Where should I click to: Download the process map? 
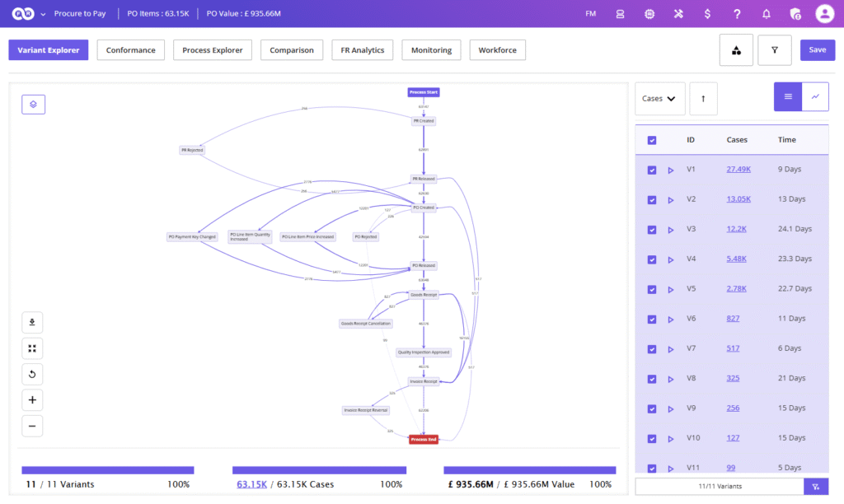coord(32,322)
